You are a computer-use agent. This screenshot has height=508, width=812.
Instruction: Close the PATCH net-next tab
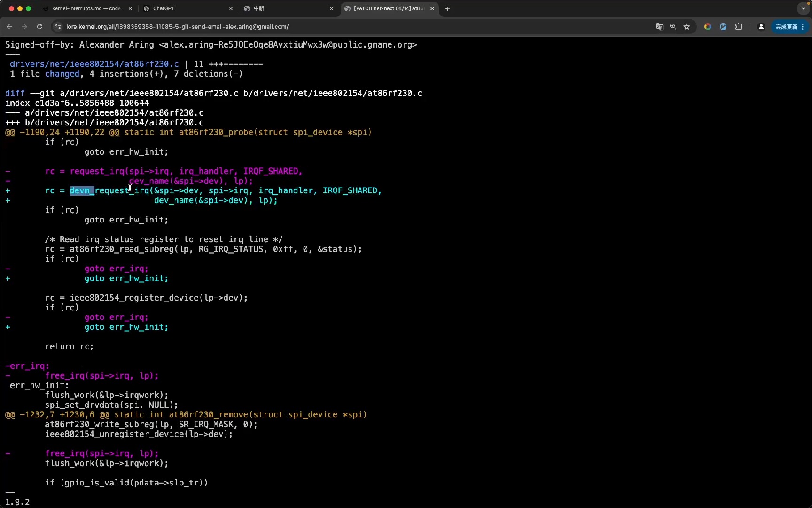[432, 8]
